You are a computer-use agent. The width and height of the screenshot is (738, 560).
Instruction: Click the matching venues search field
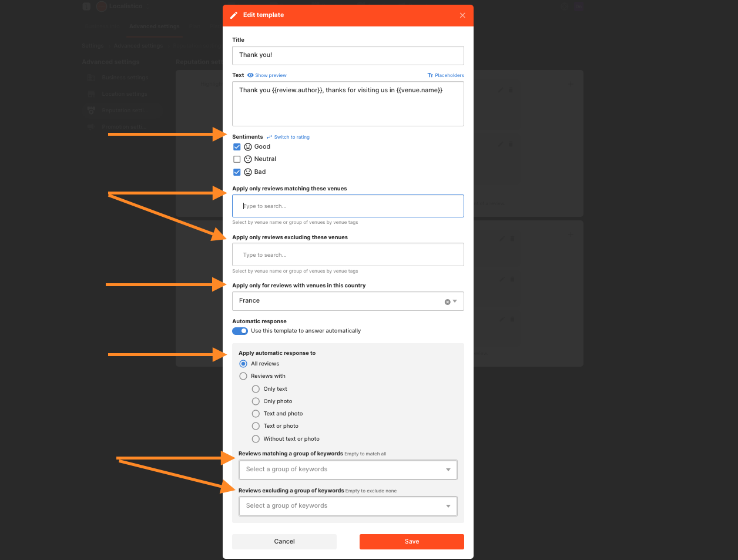tap(348, 206)
